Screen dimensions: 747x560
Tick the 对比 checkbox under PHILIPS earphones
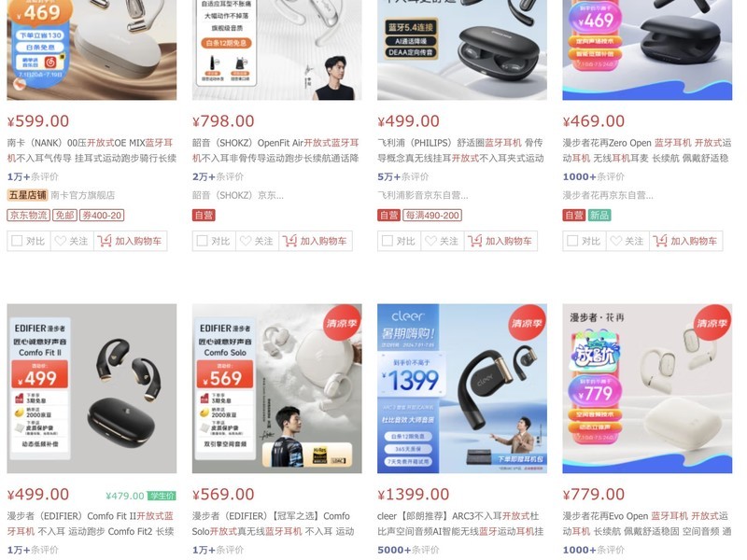388,241
